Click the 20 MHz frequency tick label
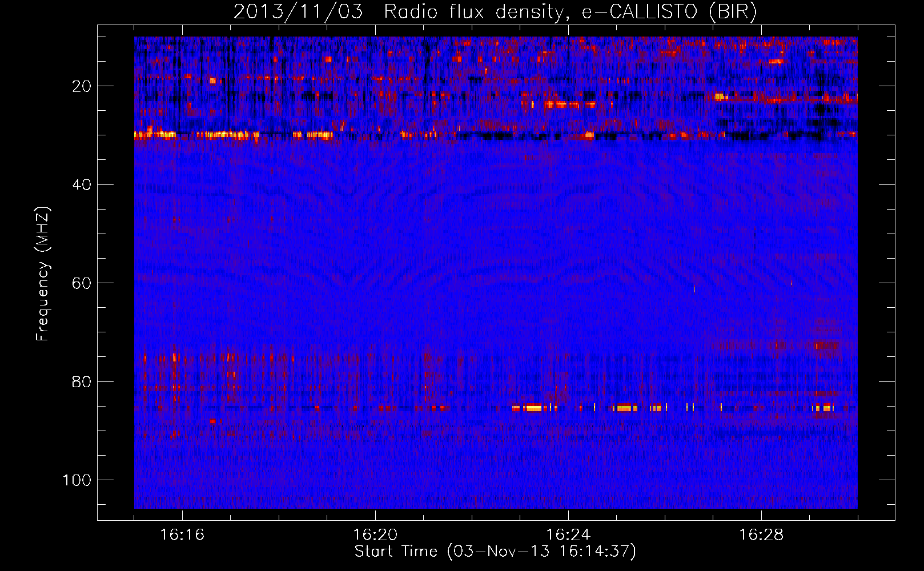 [82, 86]
